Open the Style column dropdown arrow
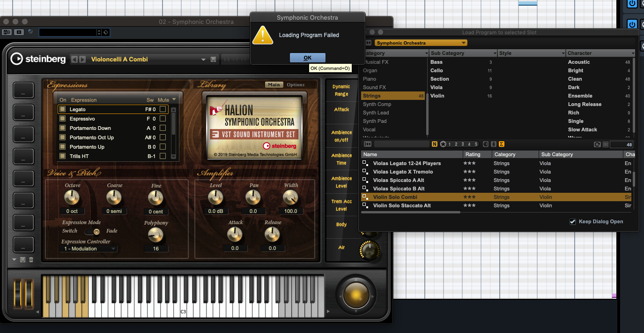Viewport: 644px width, 333px height. [563, 53]
